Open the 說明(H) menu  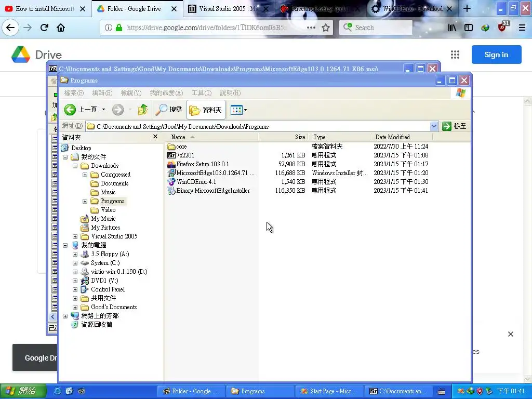(x=230, y=93)
